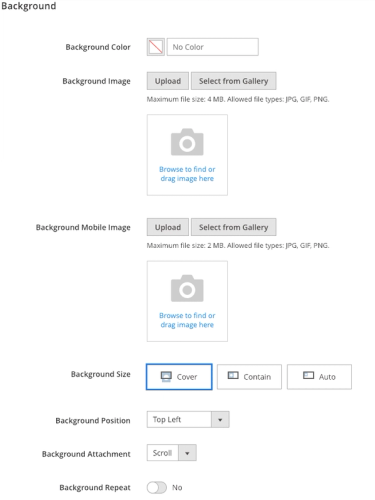This screenshot has height=500, width=375.
Task: Open the Background Color swatch picker
Action: tap(156, 47)
